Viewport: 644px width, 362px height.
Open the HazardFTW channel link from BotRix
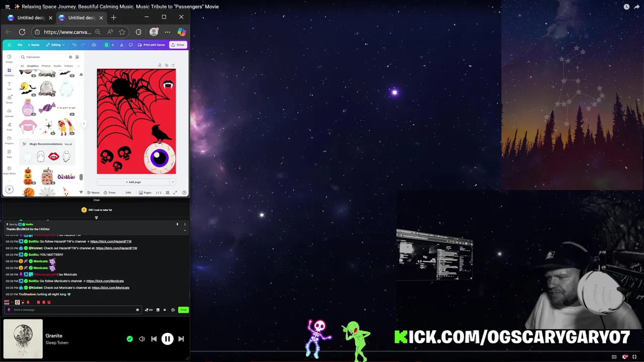point(111,241)
